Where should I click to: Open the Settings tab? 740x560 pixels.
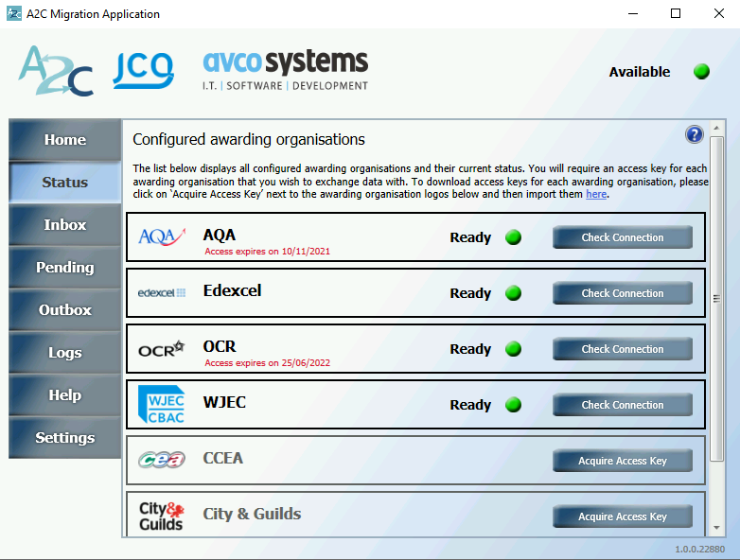click(65, 437)
